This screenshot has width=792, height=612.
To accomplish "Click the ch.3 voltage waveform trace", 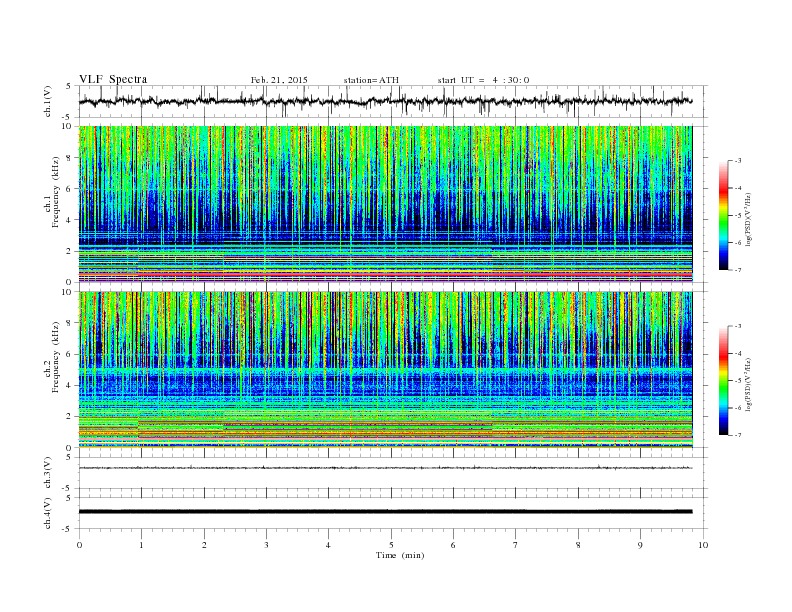I will click(385, 468).
